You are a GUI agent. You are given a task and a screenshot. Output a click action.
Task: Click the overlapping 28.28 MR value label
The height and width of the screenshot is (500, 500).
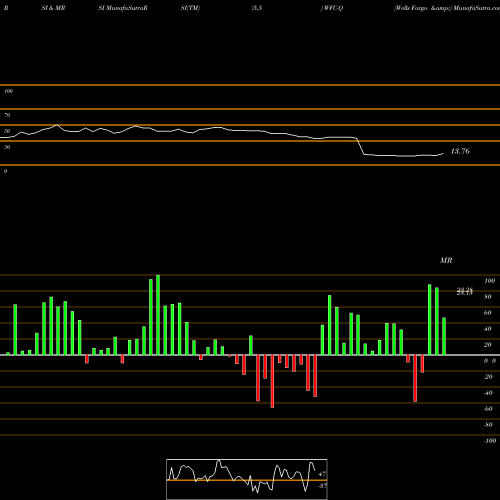tap(465, 291)
